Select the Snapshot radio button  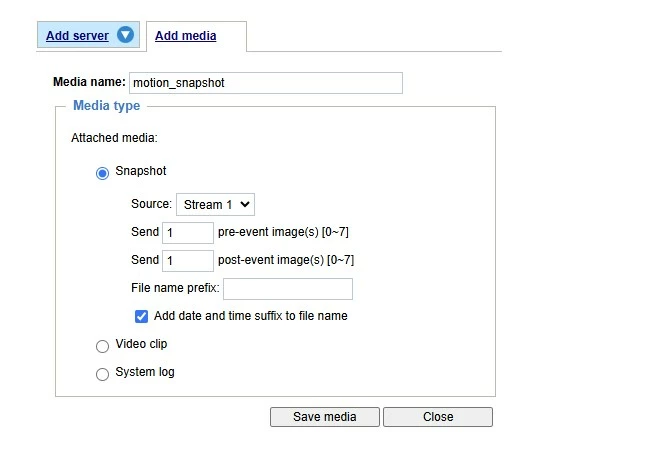pyautogui.click(x=102, y=173)
